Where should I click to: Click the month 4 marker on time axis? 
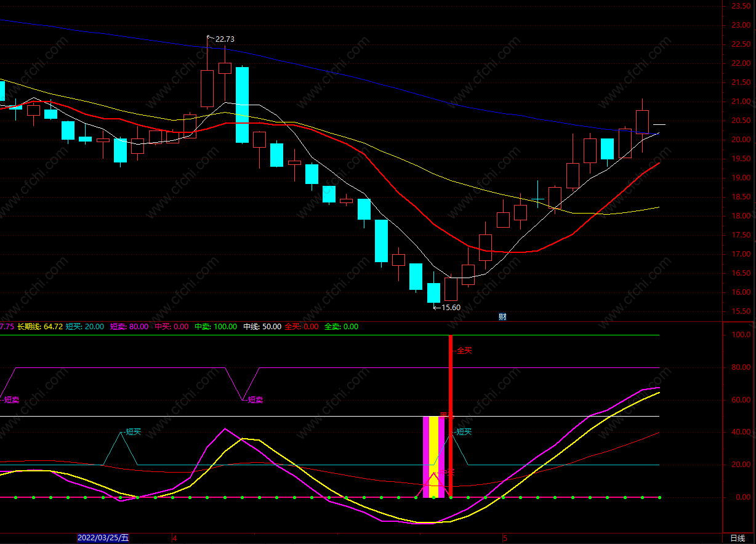[174, 538]
